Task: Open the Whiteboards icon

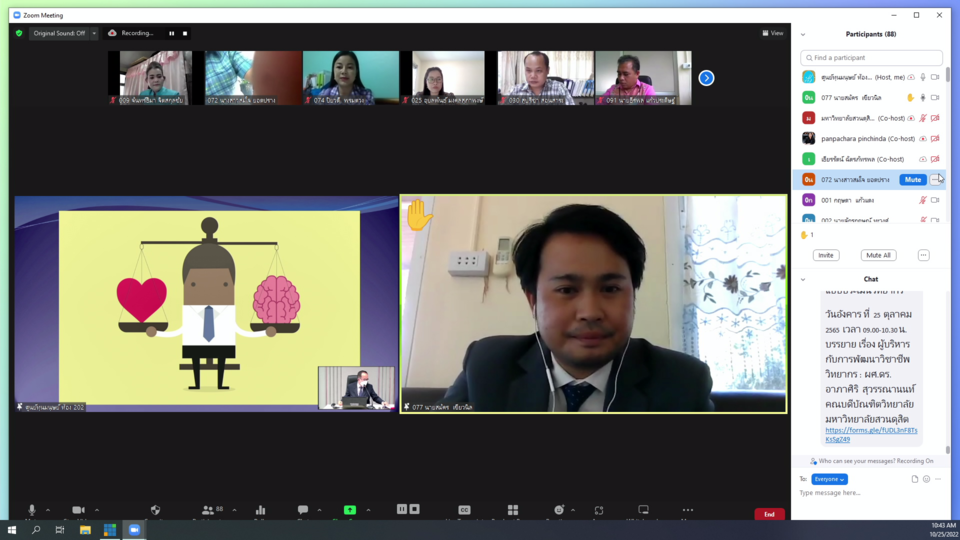Action: click(x=643, y=509)
